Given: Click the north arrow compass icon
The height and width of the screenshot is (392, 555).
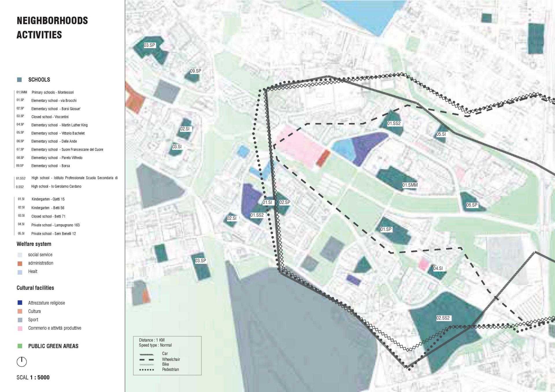Looking at the screenshot, I should tap(22, 362).
